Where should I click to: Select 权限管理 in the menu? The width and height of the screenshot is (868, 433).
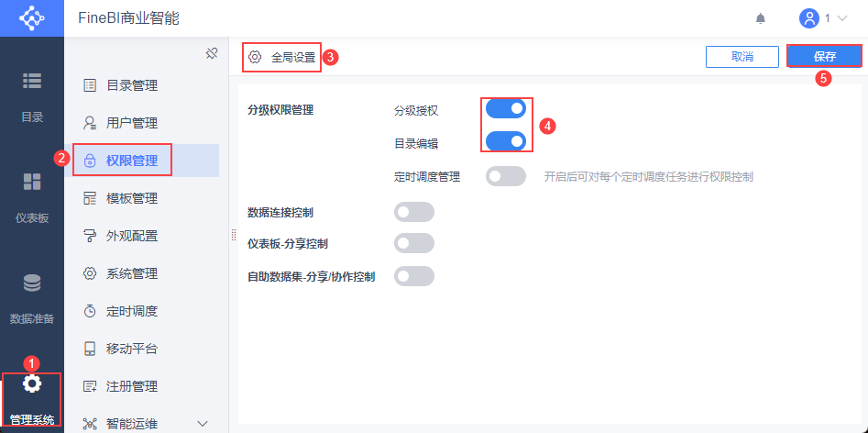[131, 161]
